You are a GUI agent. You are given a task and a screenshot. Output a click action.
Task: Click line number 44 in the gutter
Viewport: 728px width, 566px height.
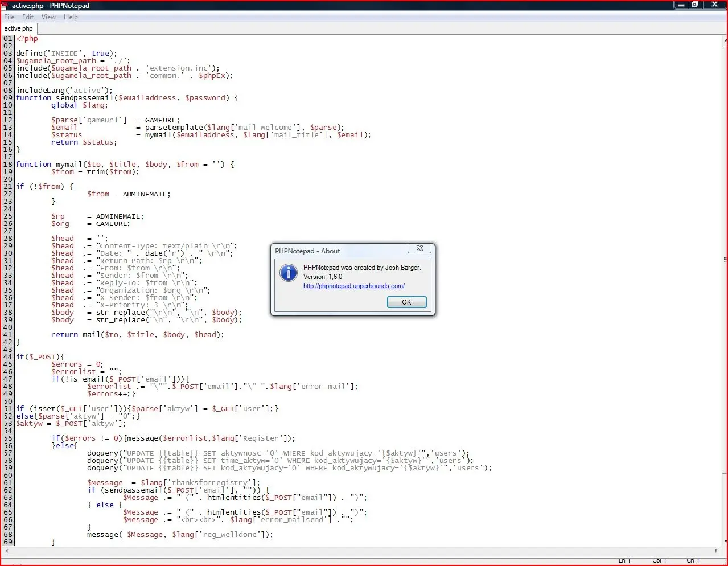coord(7,357)
